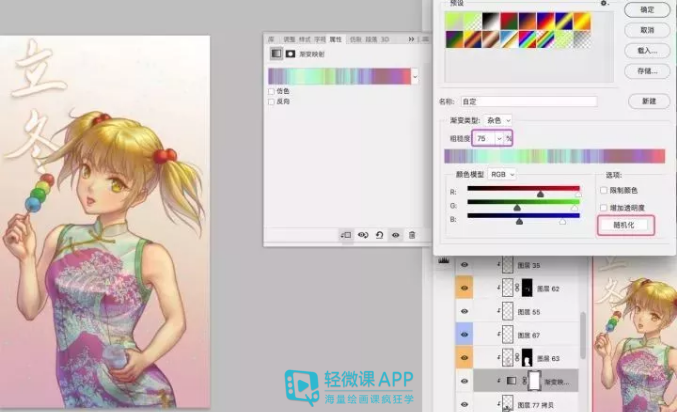The image size is (677, 412).
Task: Hide 图层 63 with its eye icon
Action: tap(465, 358)
